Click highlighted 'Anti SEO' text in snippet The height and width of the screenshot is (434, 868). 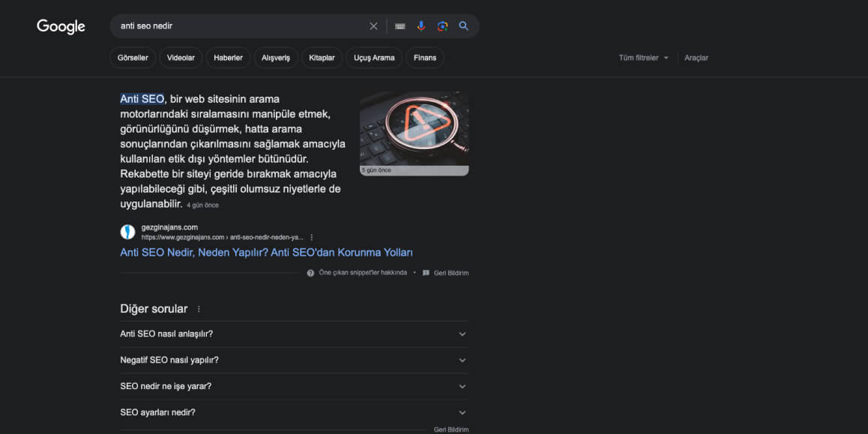coord(142,99)
